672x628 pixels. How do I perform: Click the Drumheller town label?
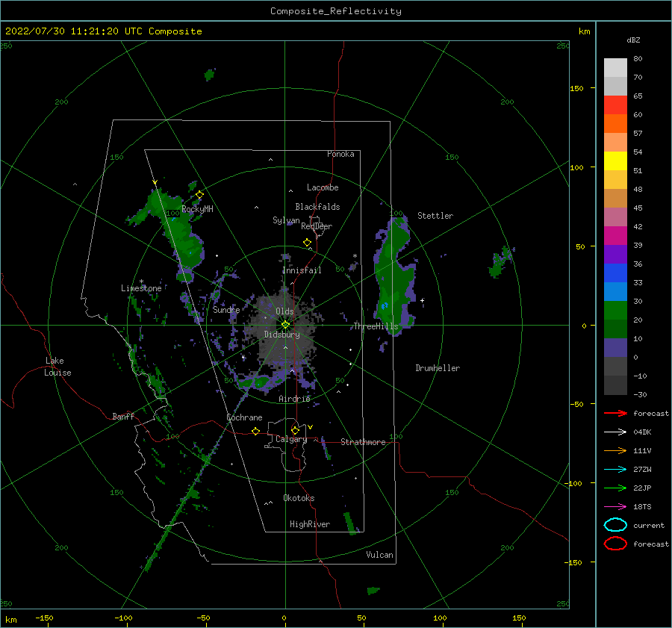click(x=437, y=368)
